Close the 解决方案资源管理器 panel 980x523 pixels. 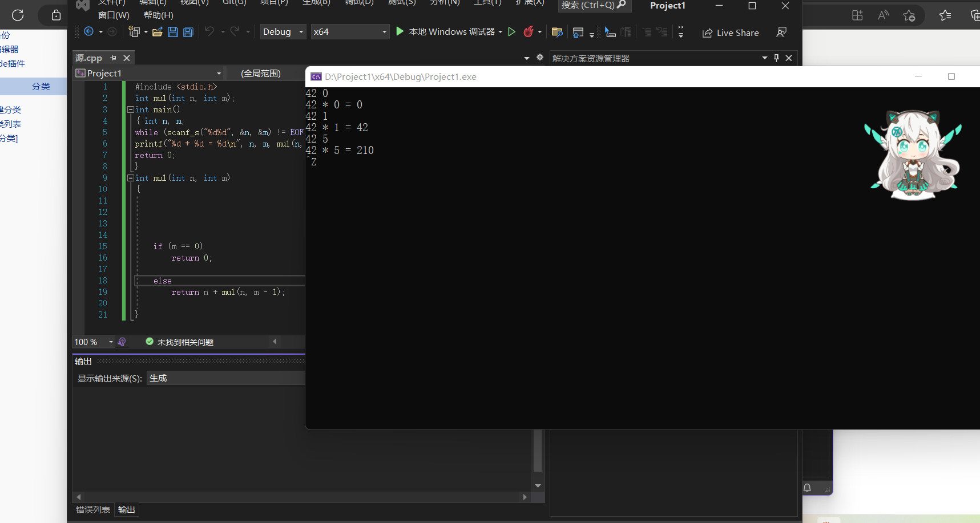click(x=789, y=58)
